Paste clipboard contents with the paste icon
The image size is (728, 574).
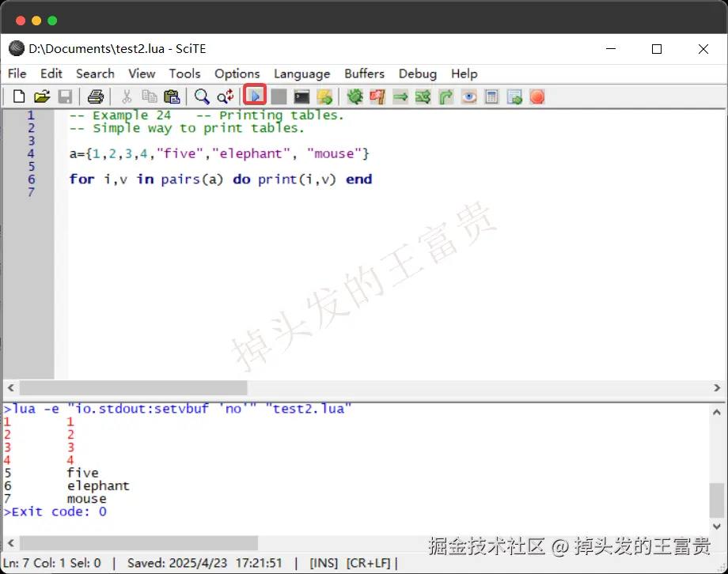coord(172,96)
